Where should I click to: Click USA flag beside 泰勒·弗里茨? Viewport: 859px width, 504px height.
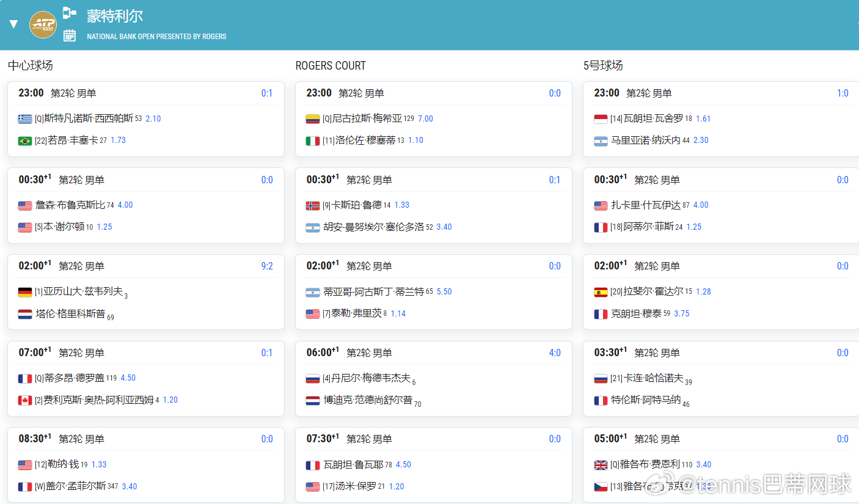pyautogui.click(x=313, y=314)
